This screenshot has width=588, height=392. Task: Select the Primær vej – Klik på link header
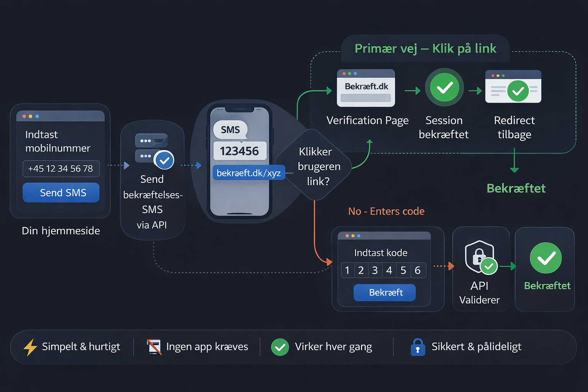tap(426, 49)
